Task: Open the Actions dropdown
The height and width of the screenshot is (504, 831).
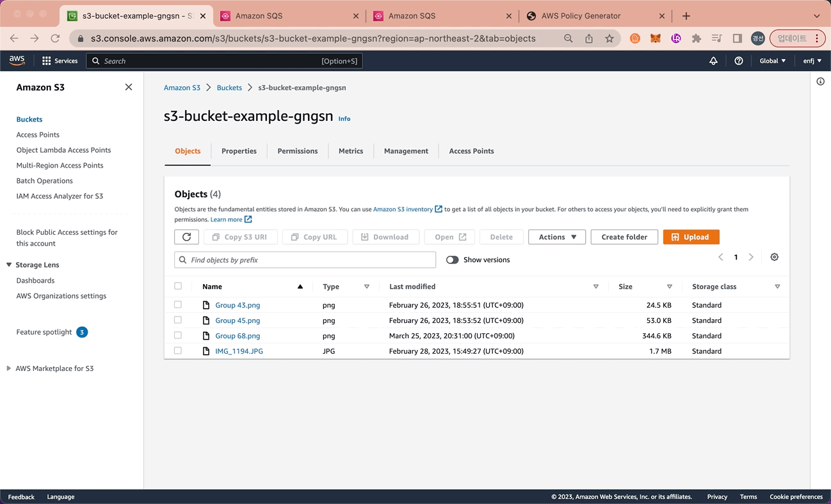Action: [557, 237]
